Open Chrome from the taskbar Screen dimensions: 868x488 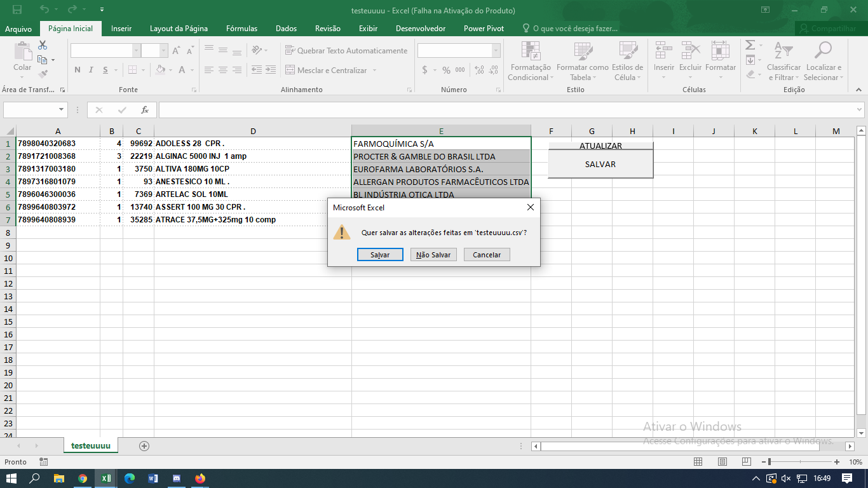pos(83,478)
